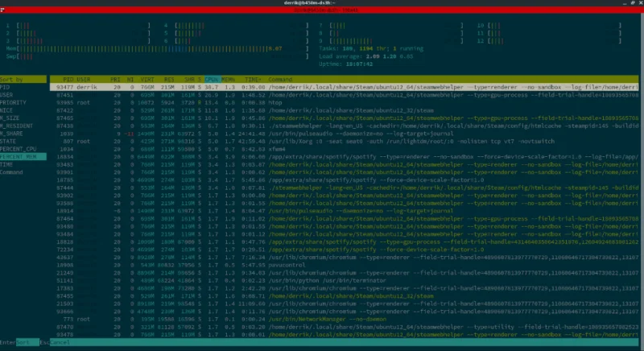Select the NetworkManager process row

(x=345, y=319)
